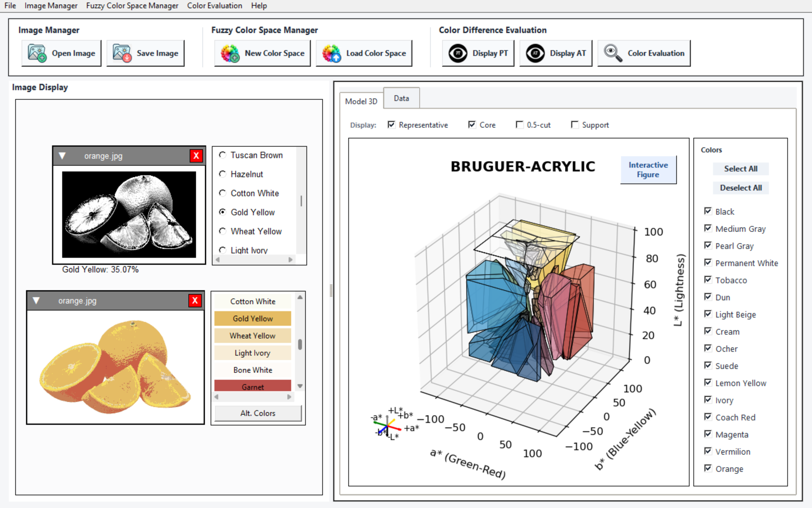Open the Fuzzy Color Space Manager menu
This screenshot has width=812, height=508.
point(132,6)
